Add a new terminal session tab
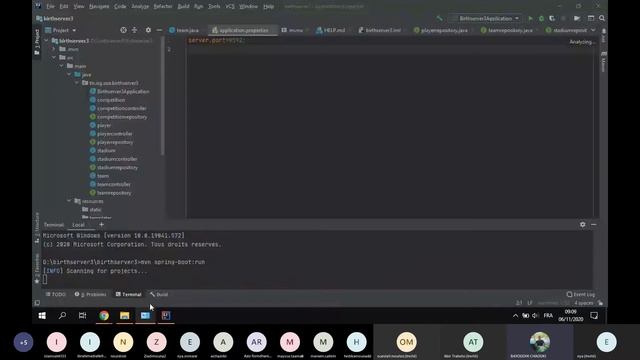 click(x=101, y=224)
